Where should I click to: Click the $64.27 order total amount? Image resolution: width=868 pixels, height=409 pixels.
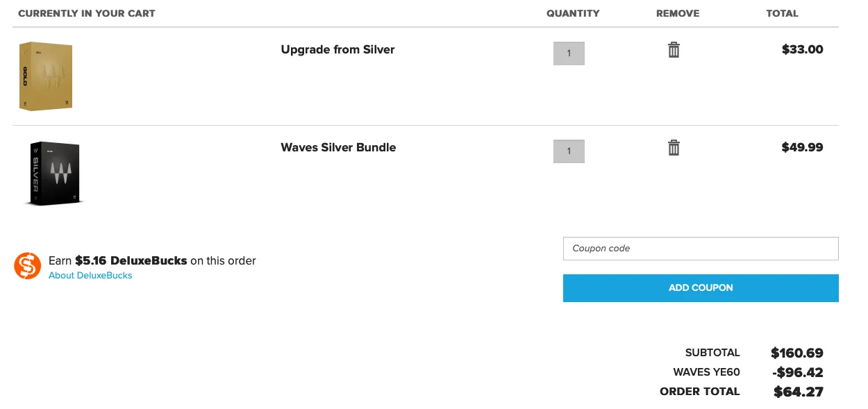[799, 392]
